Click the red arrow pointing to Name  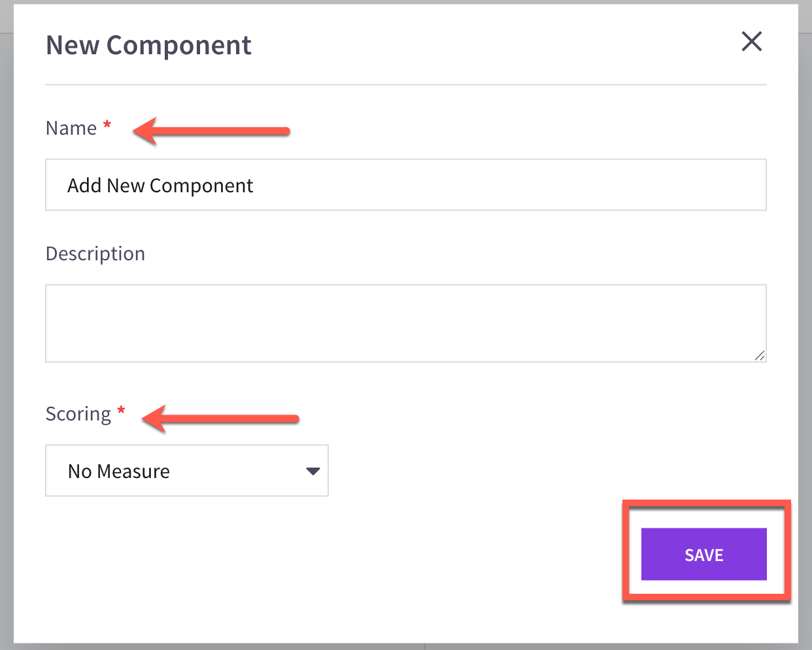coord(211,131)
